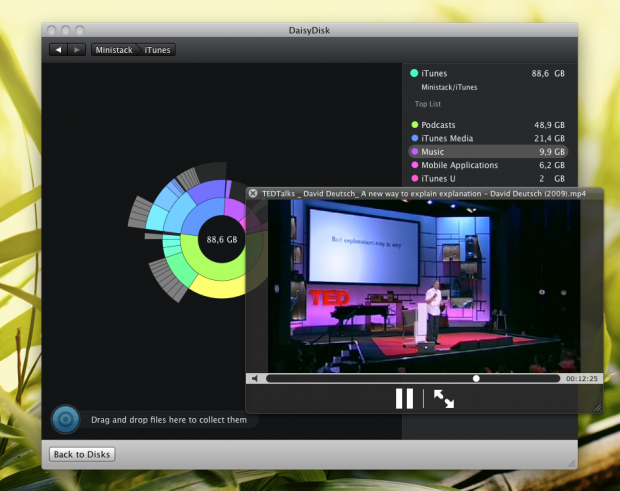Select the Ministack breadcrumb
The width and height of the screenshot is (620, 491).
[x=114, y=50]
